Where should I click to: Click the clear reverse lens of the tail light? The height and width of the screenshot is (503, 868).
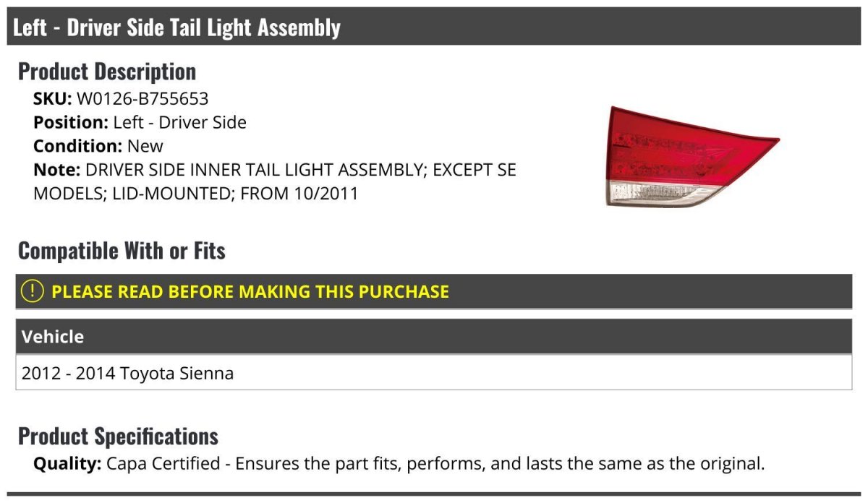click(651, 193)
